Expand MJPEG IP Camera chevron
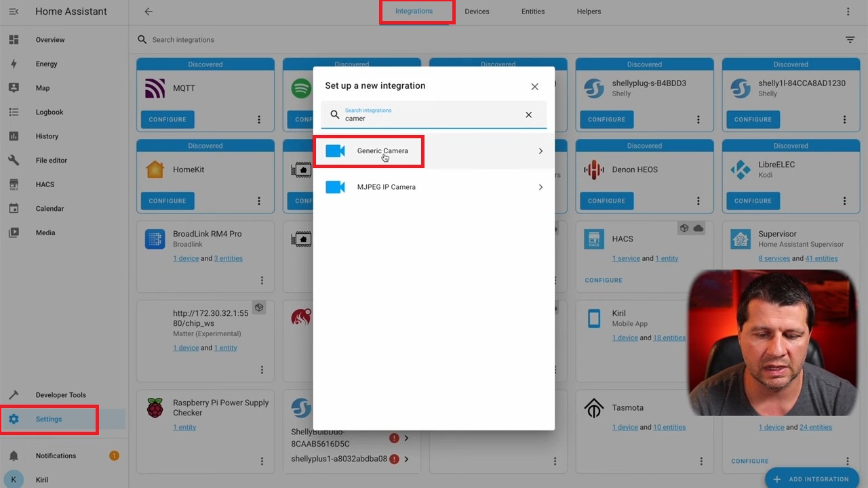 click(x=540, y=187)
